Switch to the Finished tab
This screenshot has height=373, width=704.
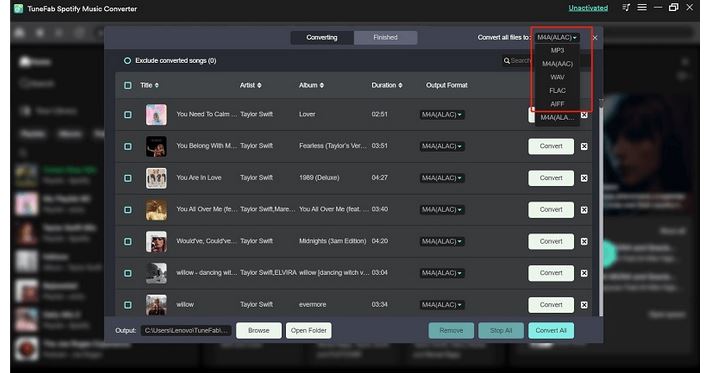pyautogui.click(x=385, y=38)
